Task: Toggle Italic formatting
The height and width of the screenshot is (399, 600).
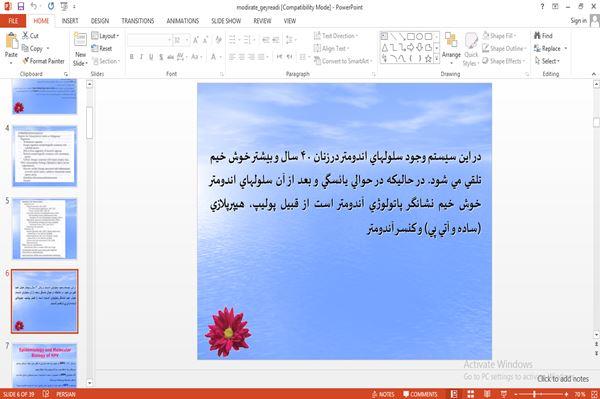Action: (x=141, y=57)
